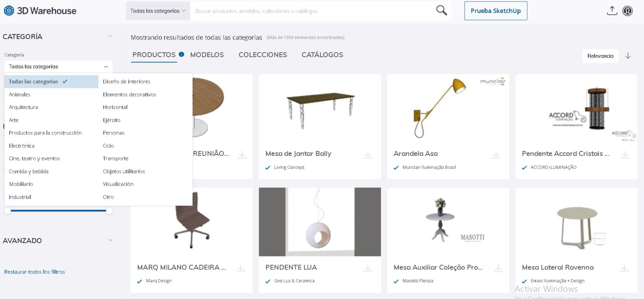Click the user account icon
This screenshot has height=299, width=644.
tap(627, 11)
